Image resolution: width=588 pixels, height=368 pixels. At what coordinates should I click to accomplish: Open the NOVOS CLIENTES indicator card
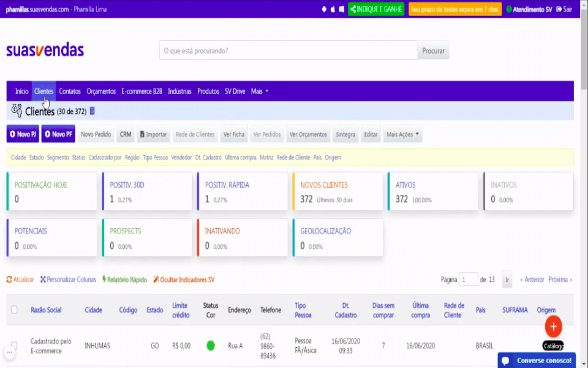coord(338,191)
